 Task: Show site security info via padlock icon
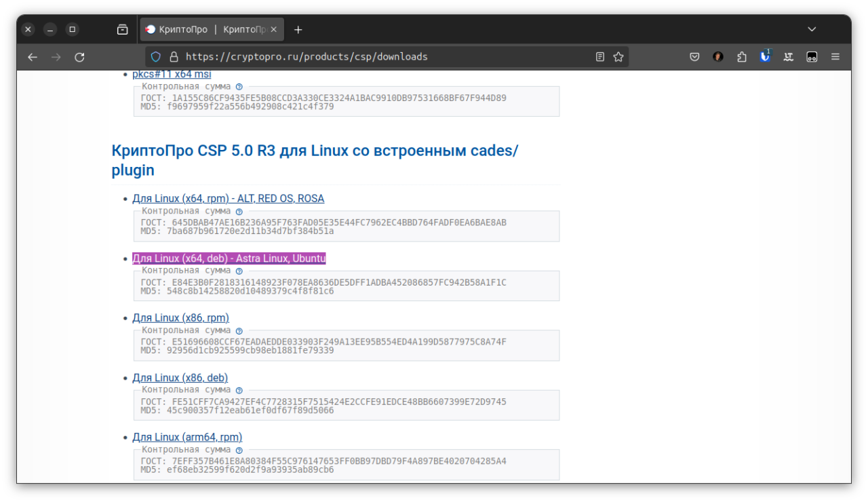point(174,57)
